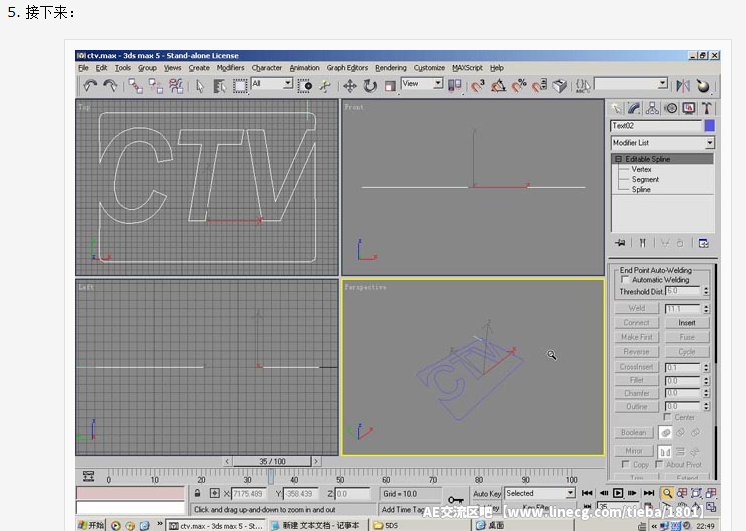Screen dimensions: 746x531
Task: Click Named Selection Sets ABC icon
Action: point(582,86)
